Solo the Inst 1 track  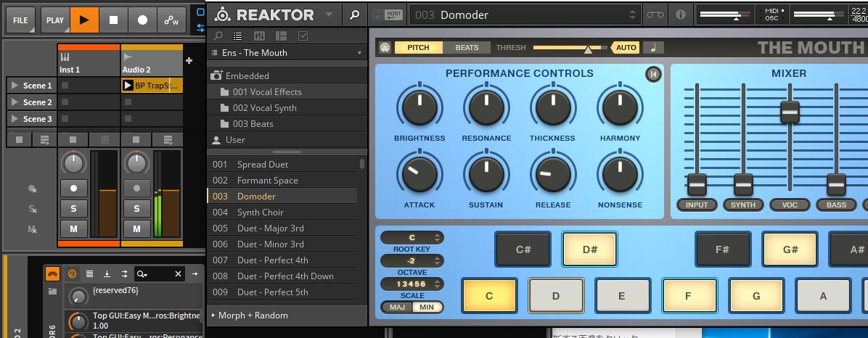[x=73, y=209]
